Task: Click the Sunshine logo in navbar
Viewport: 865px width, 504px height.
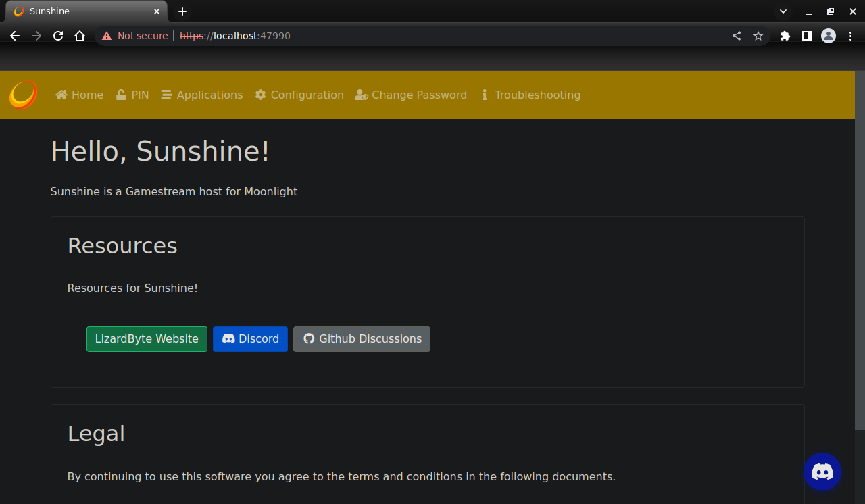Action: (23, 95)
